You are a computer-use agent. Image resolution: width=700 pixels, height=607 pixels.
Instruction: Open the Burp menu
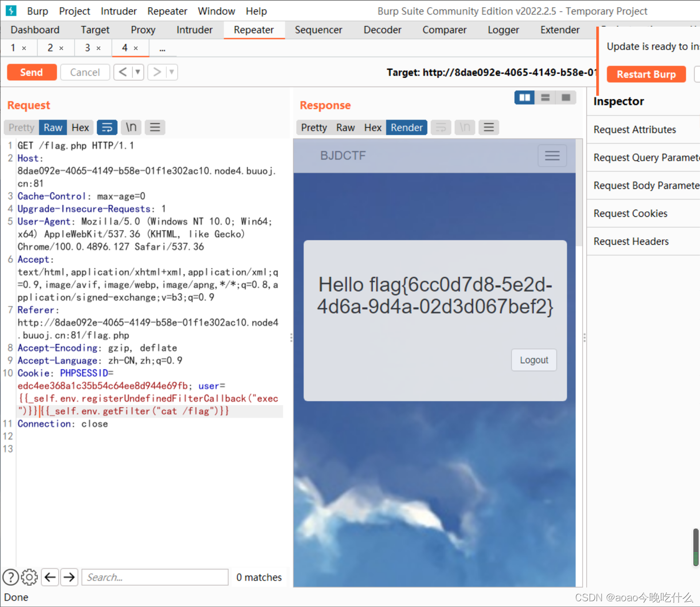coord(38,11)
